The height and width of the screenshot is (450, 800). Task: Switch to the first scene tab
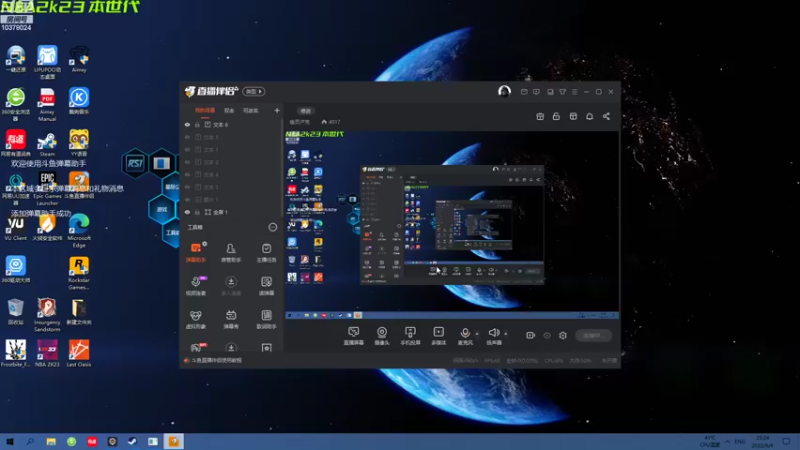205,110
